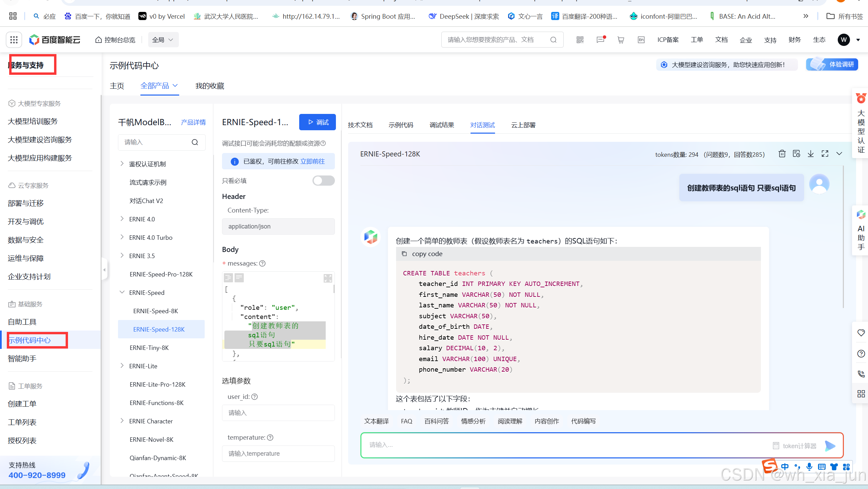The image size is (868, 489).
Task: Click the grid apps icon on right rail
Action: pos(861,394)
